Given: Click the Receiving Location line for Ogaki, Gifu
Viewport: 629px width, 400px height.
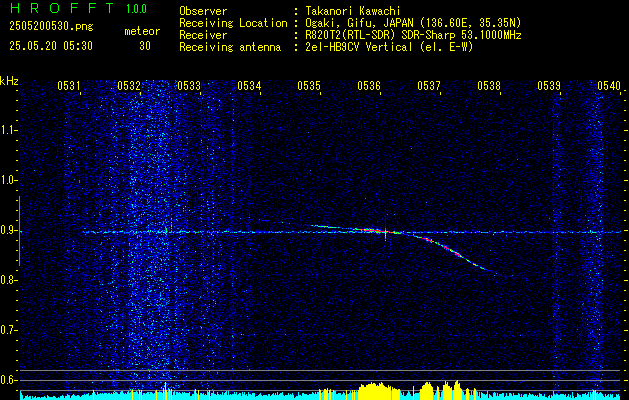Looking at the screenshot, I should tap(350, 23).
